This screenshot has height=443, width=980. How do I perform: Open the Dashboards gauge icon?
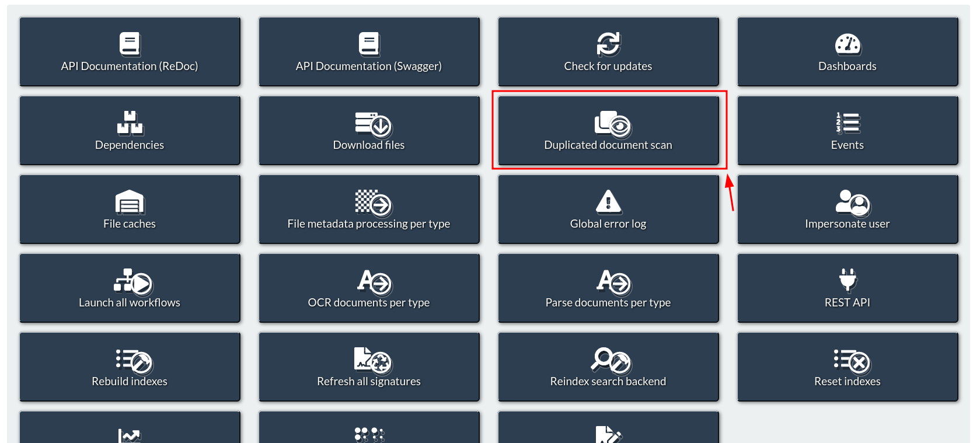(848, 44)
